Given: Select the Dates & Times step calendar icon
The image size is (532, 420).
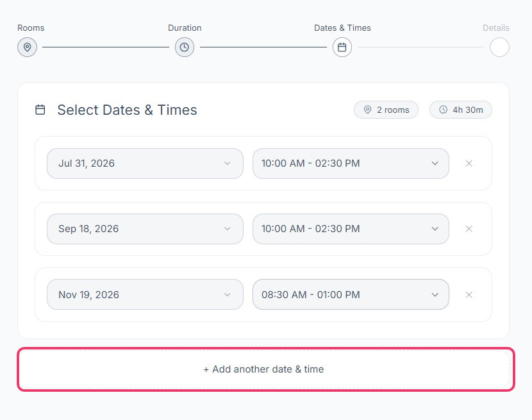Looking at the screenshot, I should (342, 47).
